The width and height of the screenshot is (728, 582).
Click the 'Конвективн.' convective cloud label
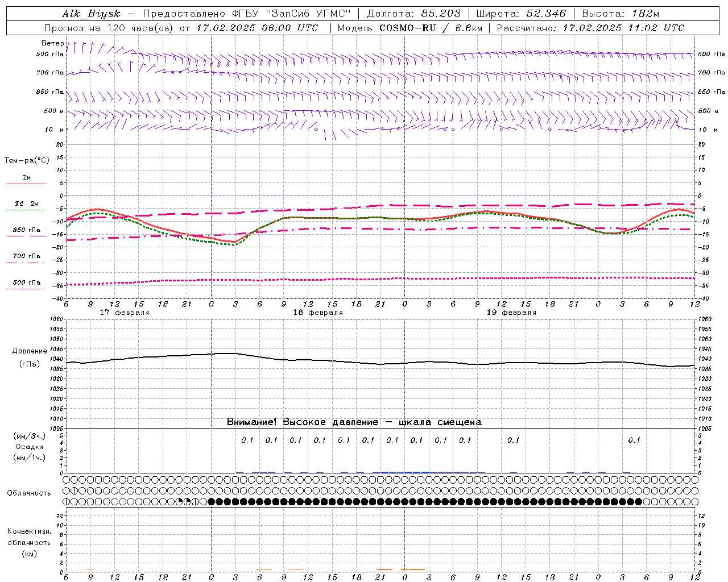tap(29, 531)
